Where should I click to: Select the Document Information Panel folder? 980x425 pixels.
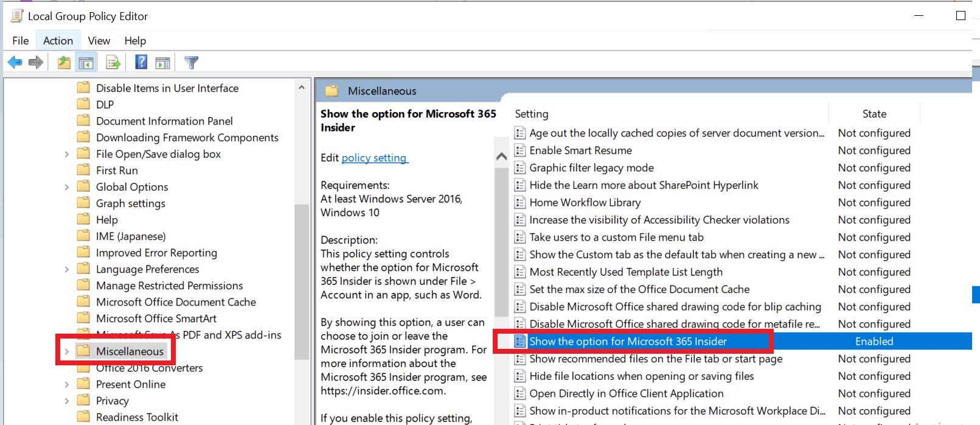coord(164,121)
